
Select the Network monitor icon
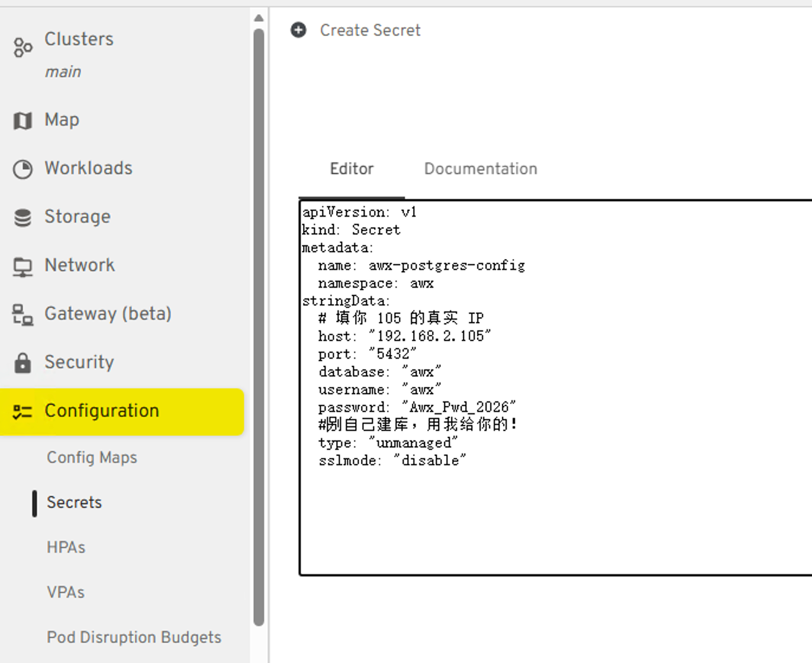point(22,266)
